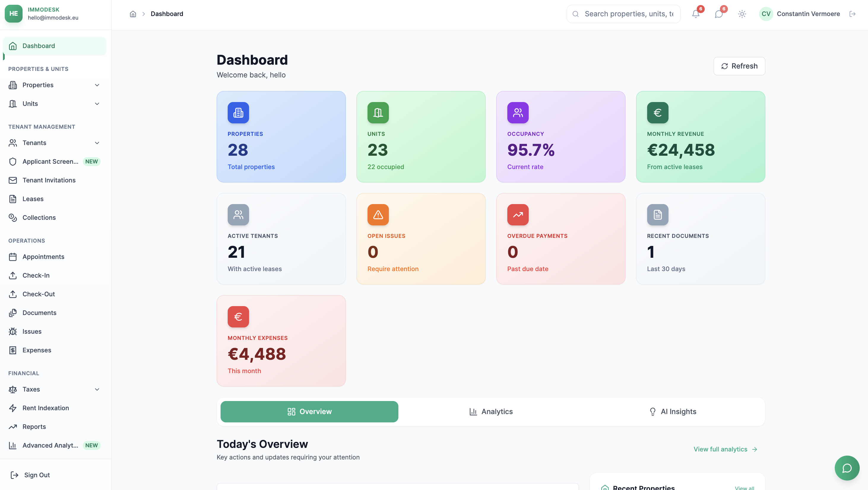Screen dimensions: 868x490
Task: Open the Rent Indexation tool
Action: tap(45, 408)
